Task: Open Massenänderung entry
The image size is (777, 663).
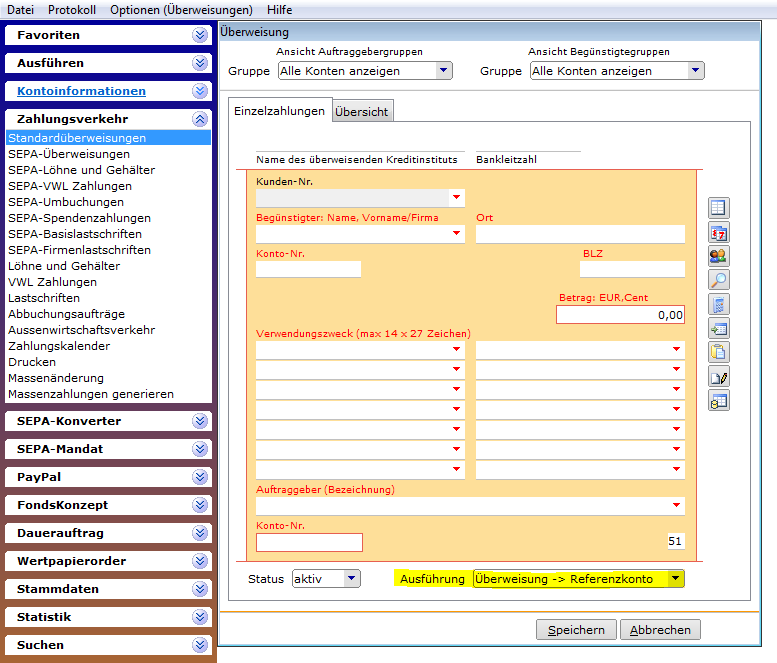Action: coord(56,378)
